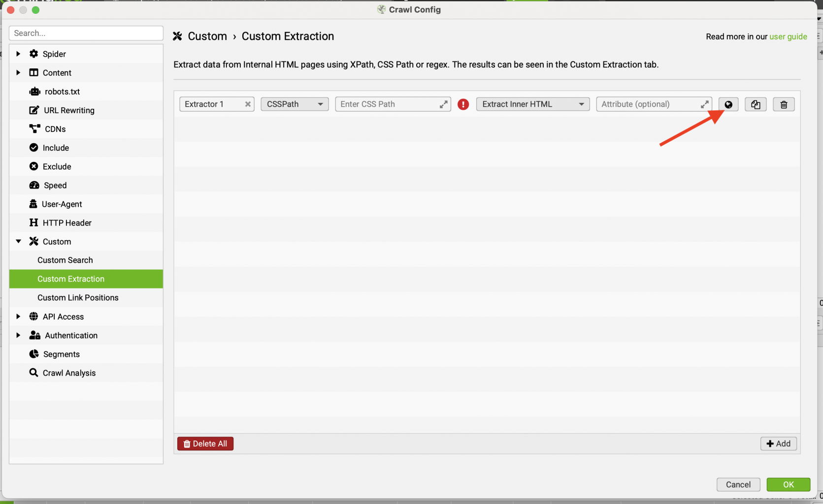This screenshot has width=823, height=504.
Task: Click the Custom breadcrumb in the header
Action: coord(207,36)
